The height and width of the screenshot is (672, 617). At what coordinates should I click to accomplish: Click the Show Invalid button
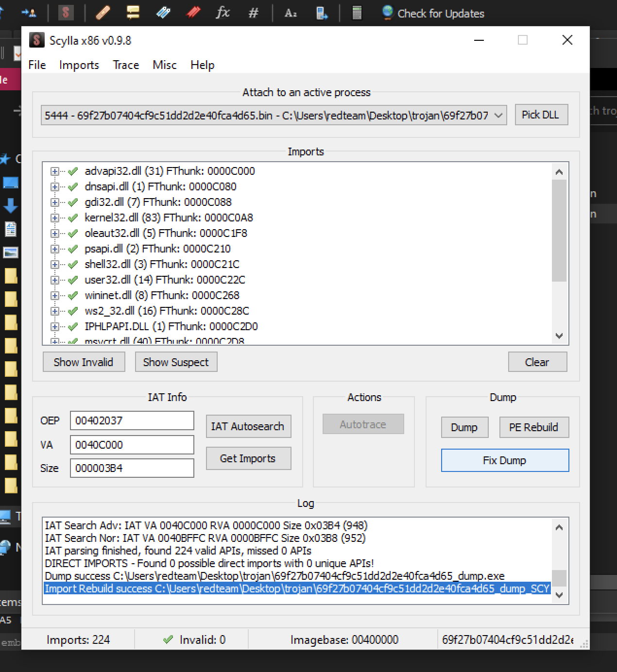[84, 362]
